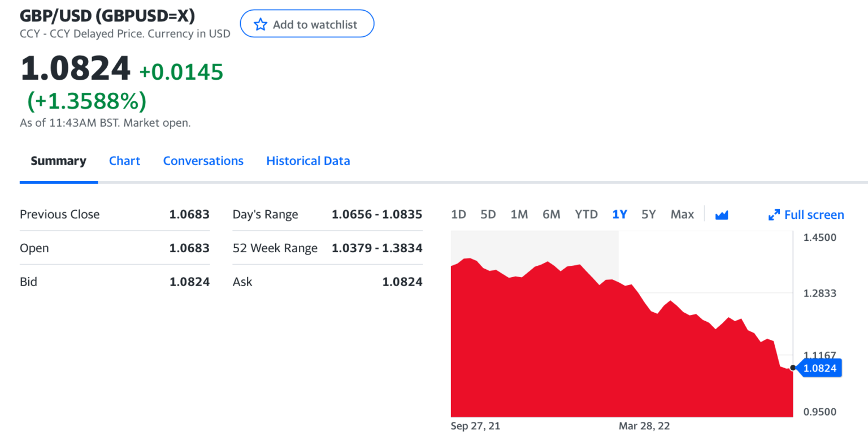Image resolution: width=868 pixels, height=436 pixels.
Task: Display the Max chart range
Action: [682, 215]
